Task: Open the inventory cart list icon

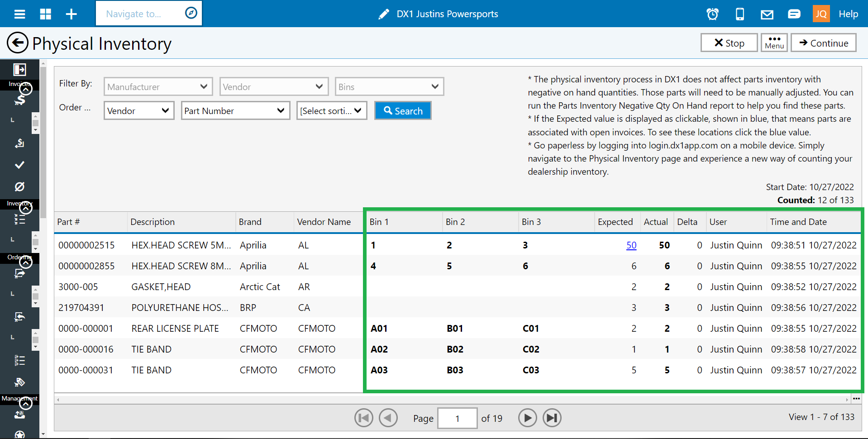Action: (19, 219)
